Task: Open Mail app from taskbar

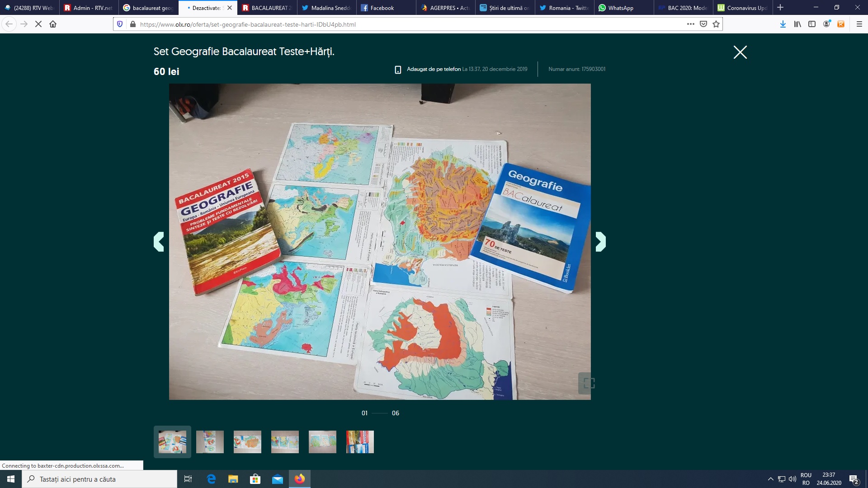Action: pos(278,479)
